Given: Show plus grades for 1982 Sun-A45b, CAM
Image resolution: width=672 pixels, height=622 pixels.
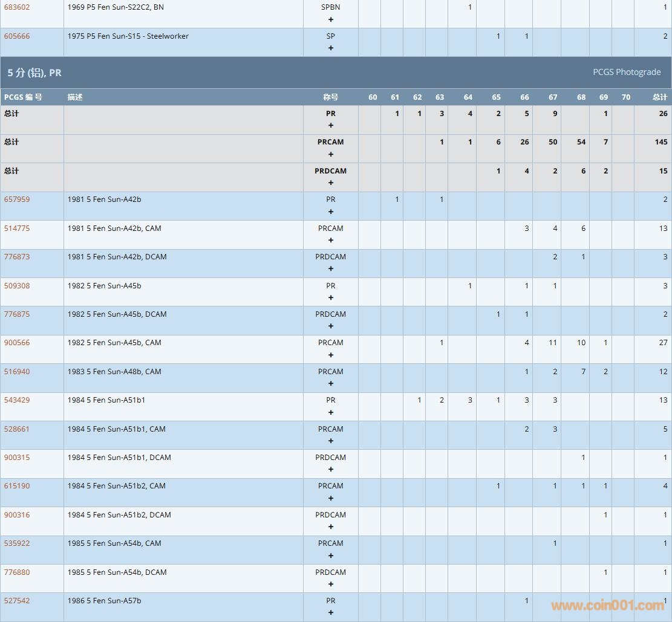Looking at the screenshot, I should pyautogui.click(x=330, y=355).
